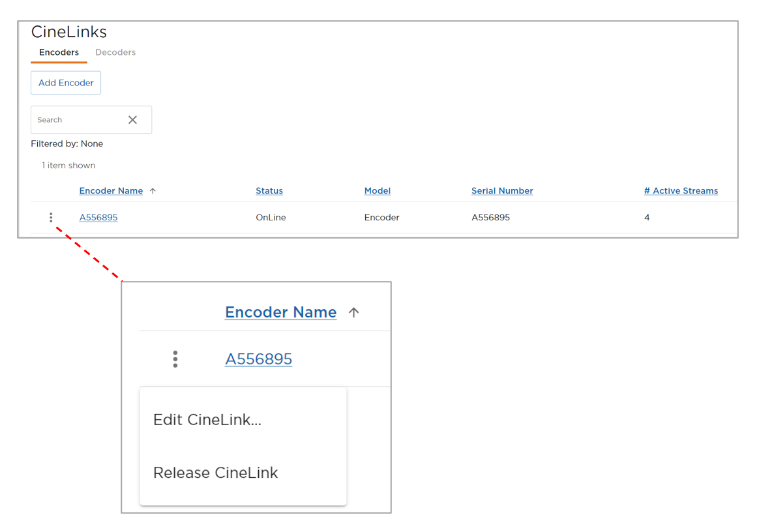The height and width of the screenshot is (532, 759).
Task: Open the three-dot actions menu in the magnified callout
Action: 175,359
